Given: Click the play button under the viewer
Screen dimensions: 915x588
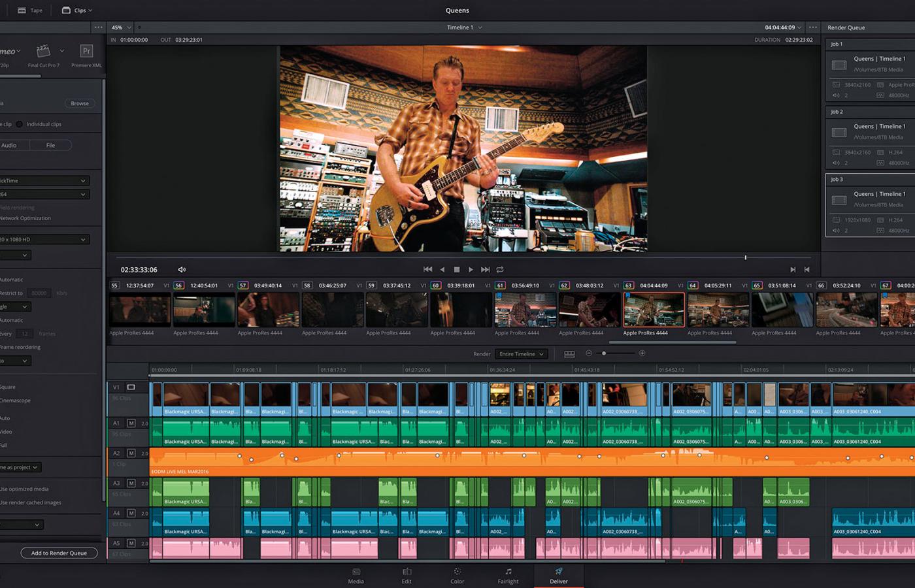Looking at the screenshot, I should click(x=471, y=269).
